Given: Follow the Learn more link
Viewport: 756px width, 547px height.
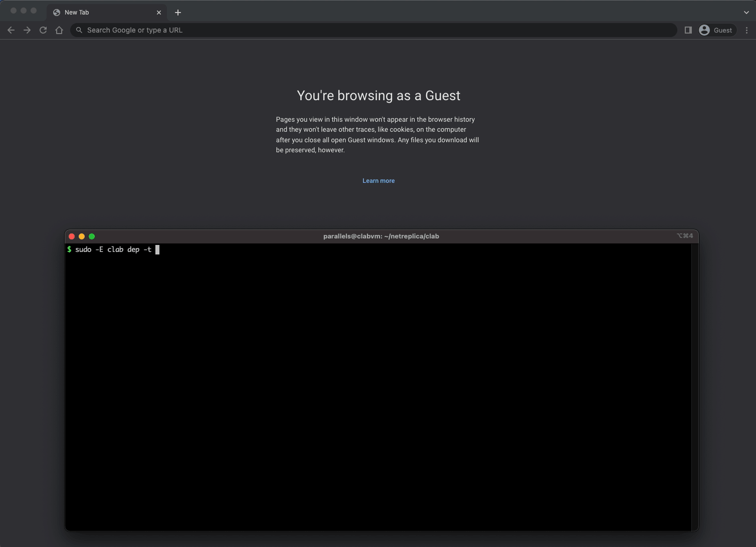Looking at the screenshot, I should click(x=378, y=181).
